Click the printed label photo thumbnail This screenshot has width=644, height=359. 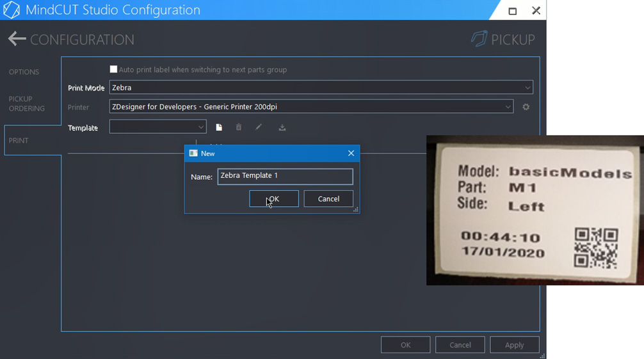[535, 211]
